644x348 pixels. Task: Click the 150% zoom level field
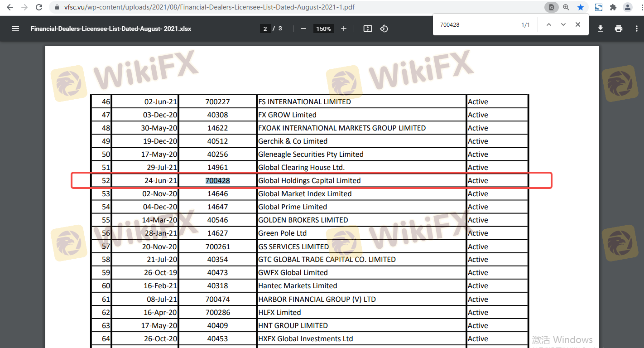coord(323,29)
